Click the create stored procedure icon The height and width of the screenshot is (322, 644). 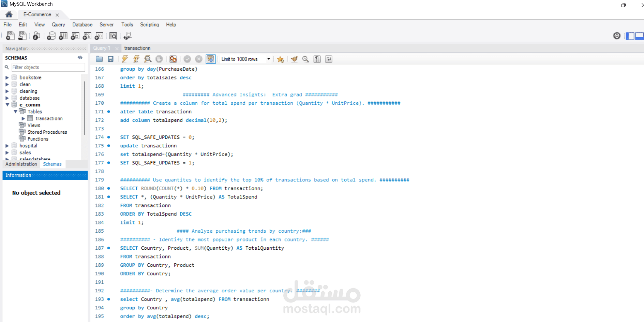click(87, 36)
